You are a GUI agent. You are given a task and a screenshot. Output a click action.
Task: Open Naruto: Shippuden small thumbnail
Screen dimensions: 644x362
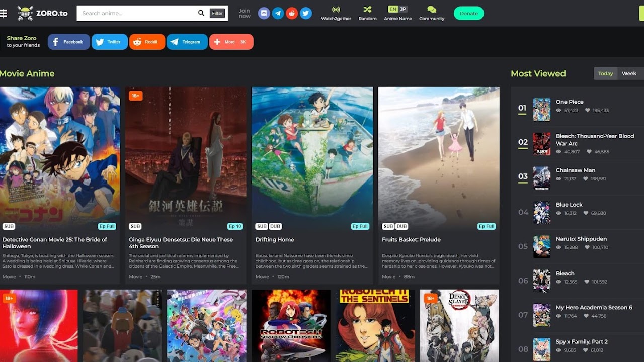coord(542,246)
